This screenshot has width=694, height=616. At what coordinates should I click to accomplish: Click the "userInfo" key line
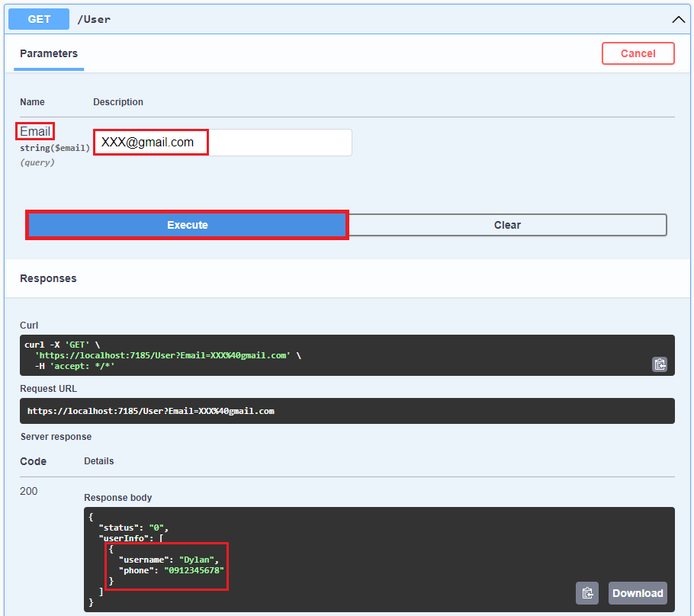click(131, 538)
